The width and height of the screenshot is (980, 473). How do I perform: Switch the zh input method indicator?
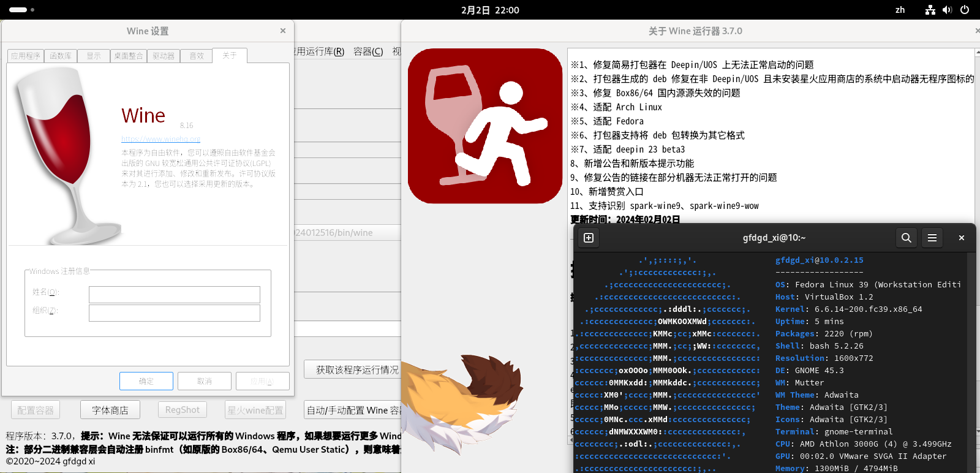[900, 10]
